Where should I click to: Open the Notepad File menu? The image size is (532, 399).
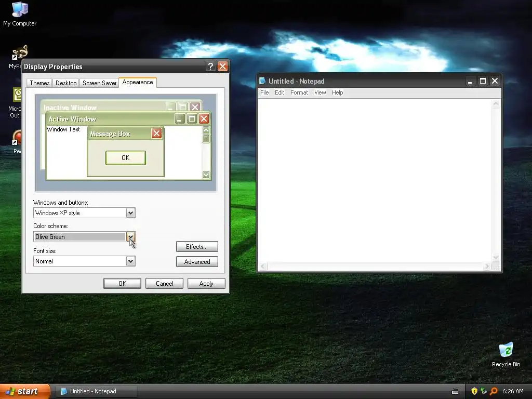coord(264,92)
